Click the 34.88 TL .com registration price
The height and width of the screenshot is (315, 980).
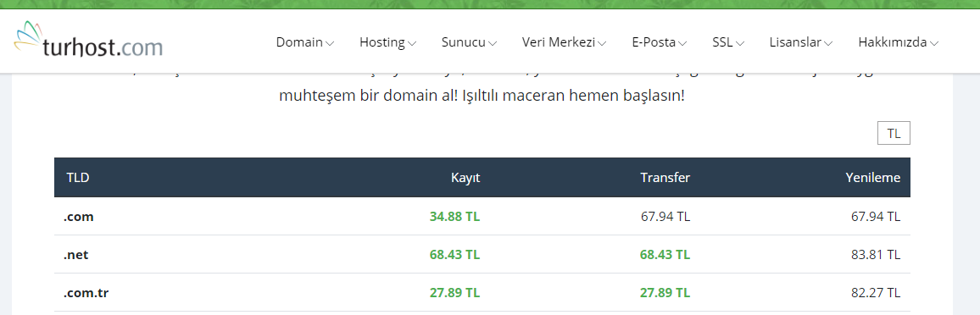[455, 217]
